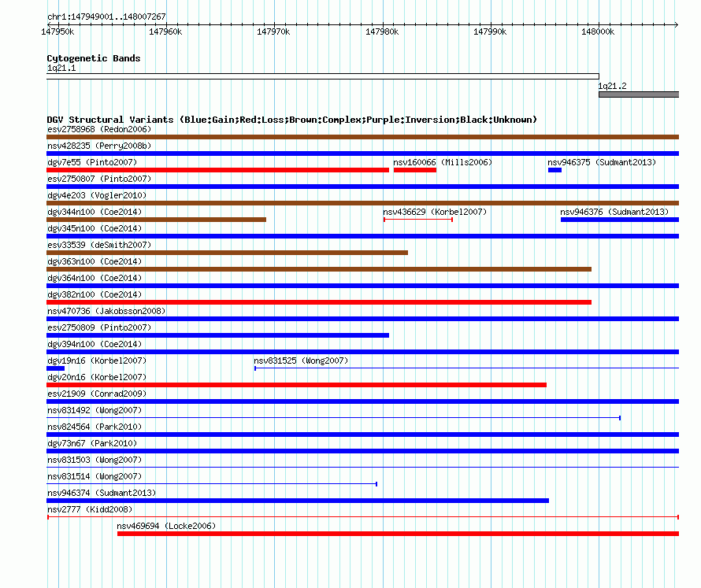
Task: Select the dgv382n100 (Coe2014) red bar
Action: click(x=319, y=302)
